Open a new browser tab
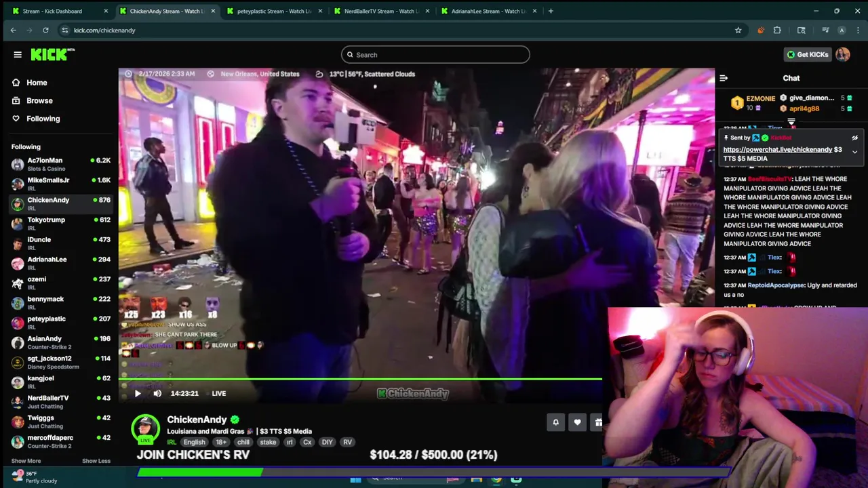Viewport: 868px width, 488px height. [551, 11]
